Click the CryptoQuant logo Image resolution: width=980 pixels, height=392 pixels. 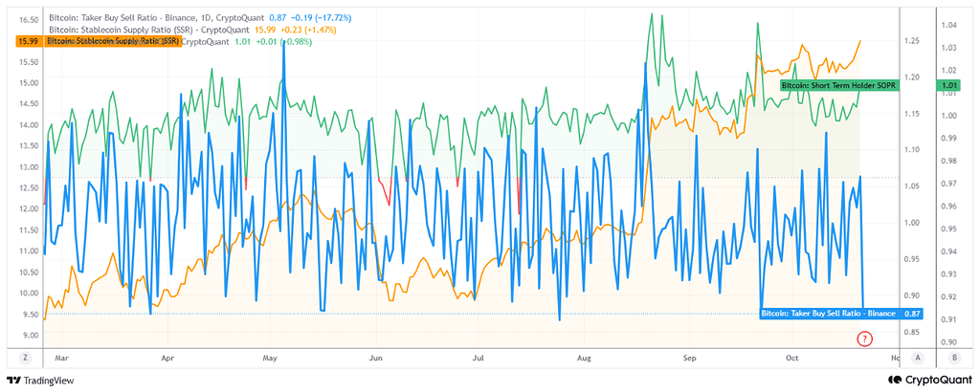pos(930,380)
